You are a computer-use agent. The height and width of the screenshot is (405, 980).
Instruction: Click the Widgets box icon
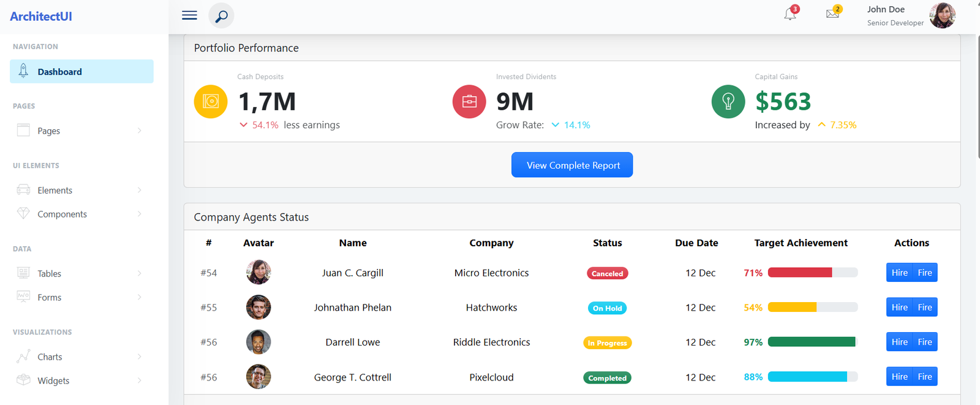[23, 379]
